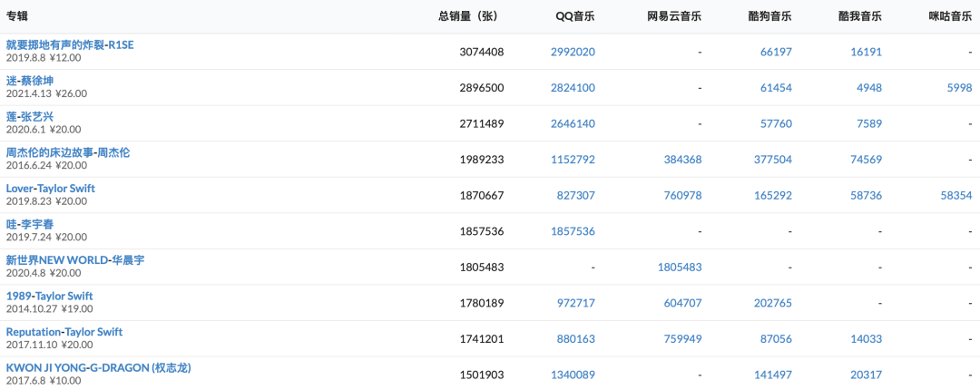Click Reputation-Taylor Swift album link

point(64,332)
